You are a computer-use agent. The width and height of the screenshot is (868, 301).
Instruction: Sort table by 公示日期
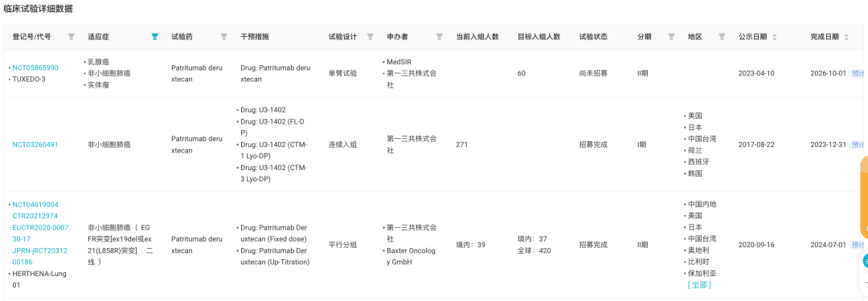tap(774, 36)
